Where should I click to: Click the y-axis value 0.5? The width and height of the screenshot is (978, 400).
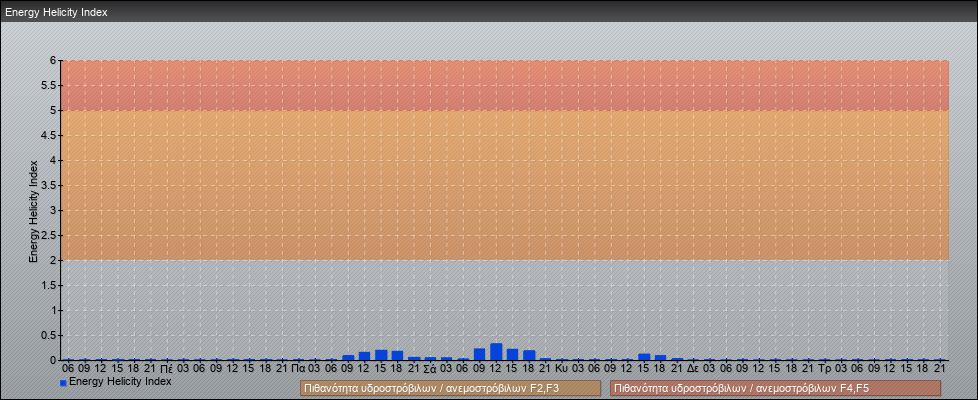pyautogui.click(x=49, y=335)
